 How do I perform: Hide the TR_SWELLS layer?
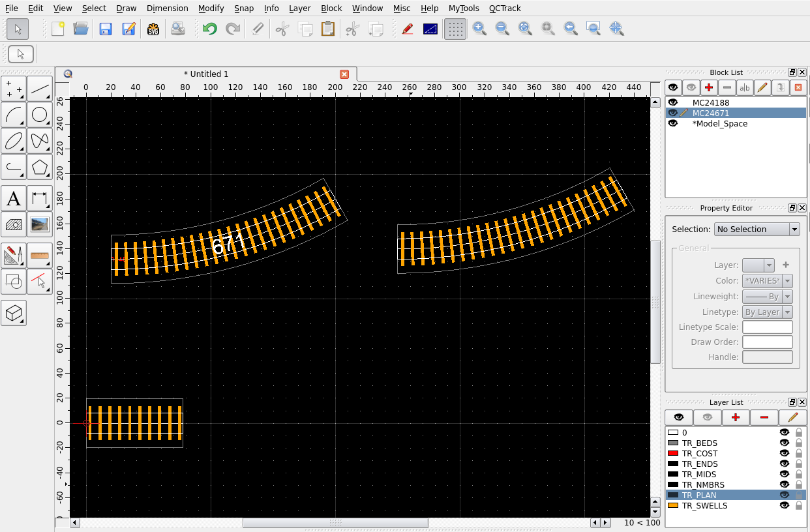[x=785, y=505]
